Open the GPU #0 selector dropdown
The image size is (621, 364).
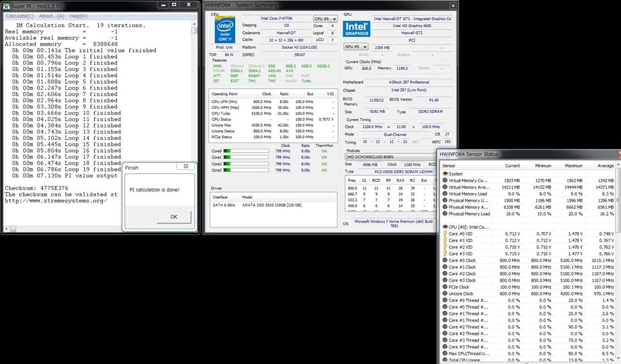(x=355, y=46)
